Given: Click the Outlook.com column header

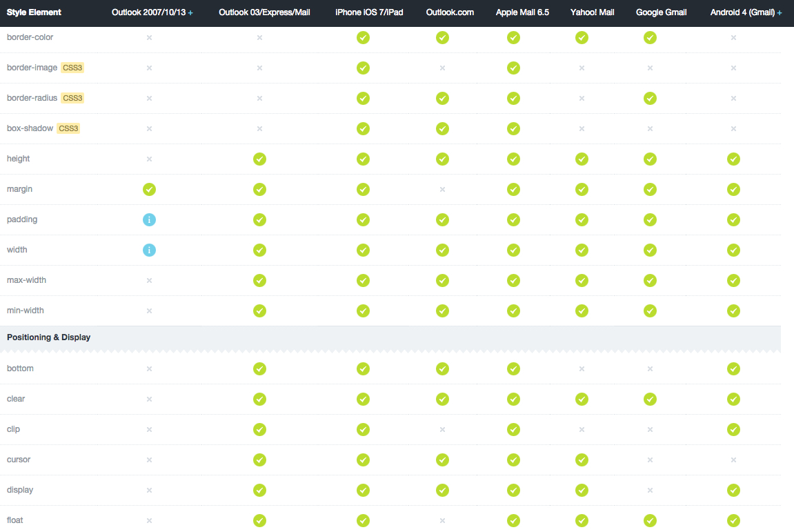Looking at the screenshot, I should (x=450, y=12).
